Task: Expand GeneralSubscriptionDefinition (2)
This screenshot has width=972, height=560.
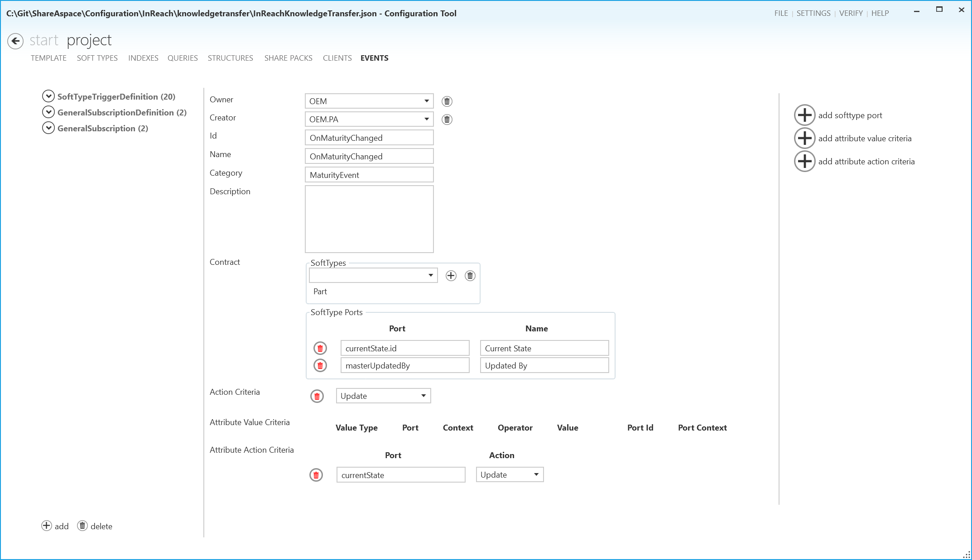Action: [x=49, y=112]
